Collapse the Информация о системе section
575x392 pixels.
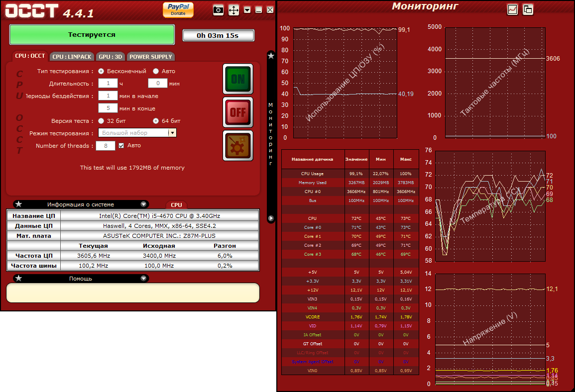(x=143, y=204)
